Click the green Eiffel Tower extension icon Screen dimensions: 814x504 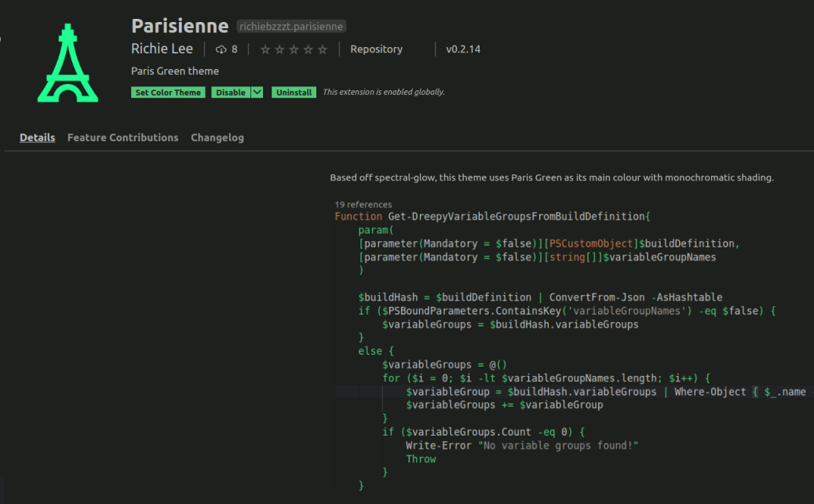[x=68, y=63]
